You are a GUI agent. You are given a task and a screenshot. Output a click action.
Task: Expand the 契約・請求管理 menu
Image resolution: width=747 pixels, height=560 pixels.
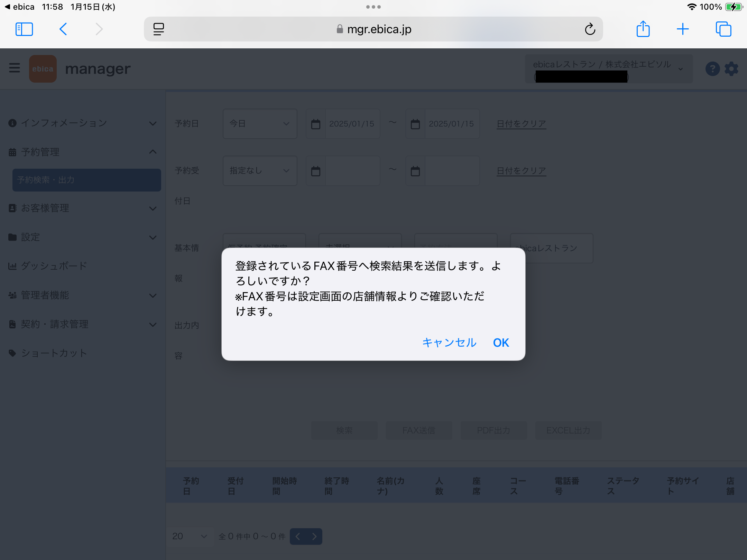click(x=82, y=324)
